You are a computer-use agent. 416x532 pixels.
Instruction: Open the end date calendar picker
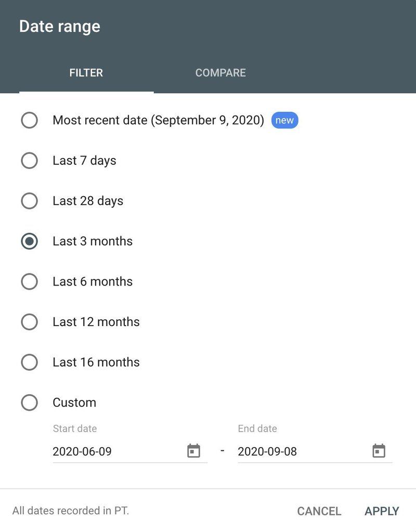click(379, 450)
